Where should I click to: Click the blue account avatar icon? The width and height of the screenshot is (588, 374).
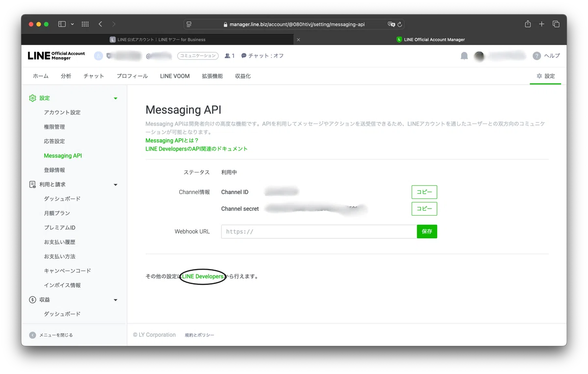[98, 56]
